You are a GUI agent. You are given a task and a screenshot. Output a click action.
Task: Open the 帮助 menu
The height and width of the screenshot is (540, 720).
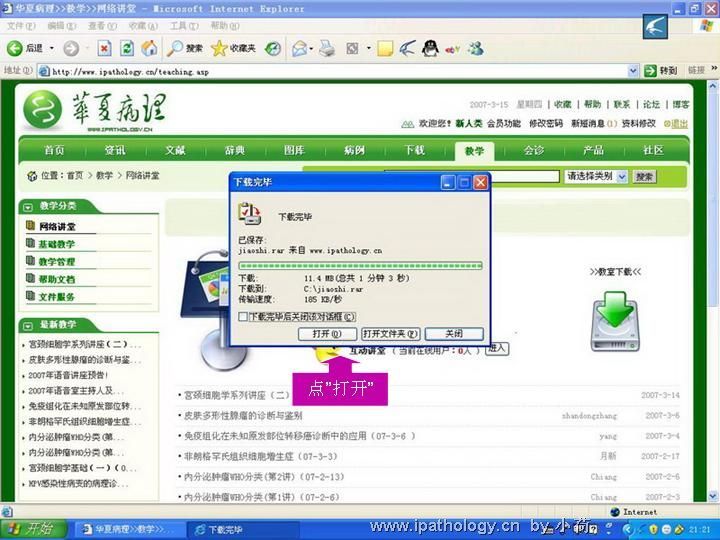[225, 26]
